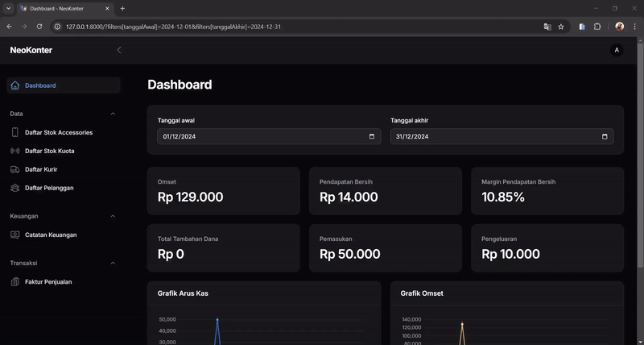
Task: Click the Daftar Stok Kuota signal icon
Action: click(x=15, y=151)
